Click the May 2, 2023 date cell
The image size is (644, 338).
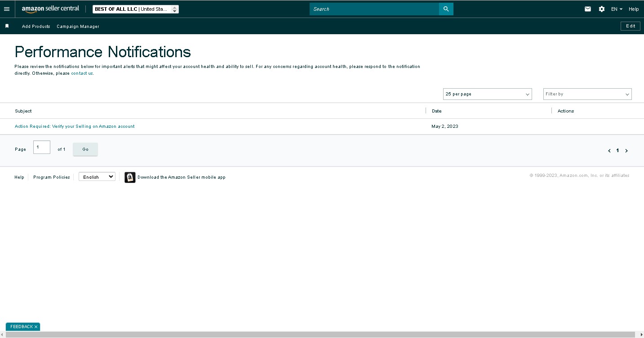pos(445,126)
